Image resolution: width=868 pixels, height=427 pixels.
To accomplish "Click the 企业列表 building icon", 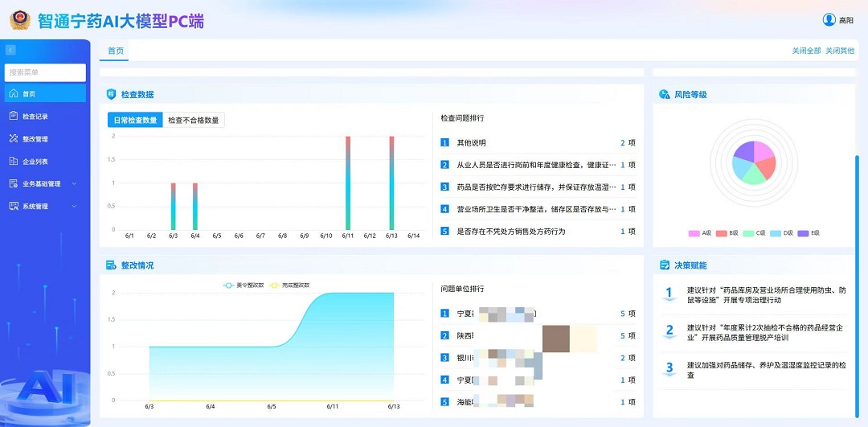I will click(x=14, y=162).
